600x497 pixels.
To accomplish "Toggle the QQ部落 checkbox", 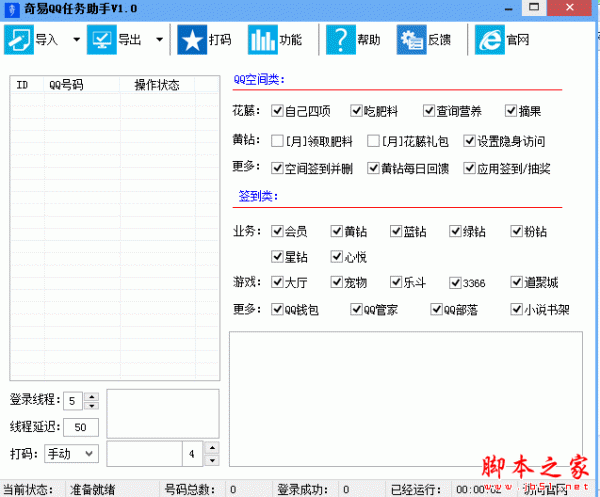I will 436,309.
